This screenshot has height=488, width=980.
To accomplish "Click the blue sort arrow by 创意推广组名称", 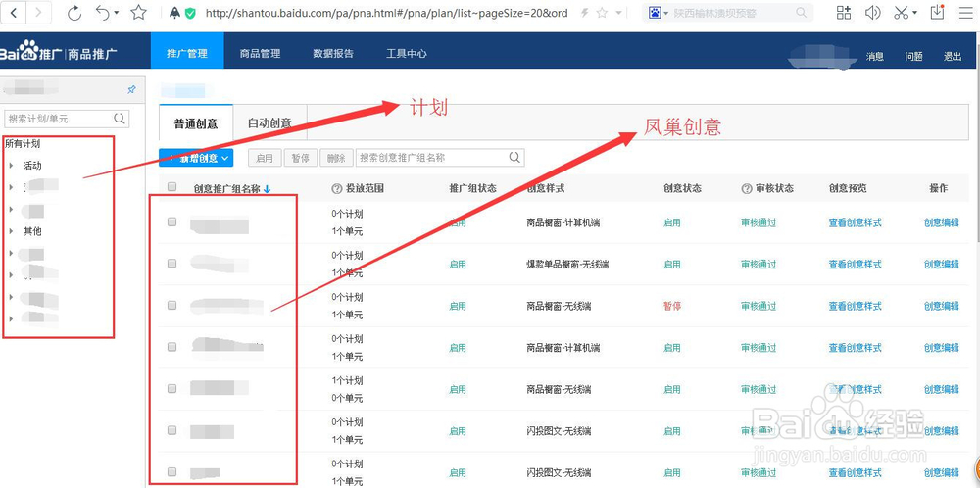I will (x=267, y=189).
